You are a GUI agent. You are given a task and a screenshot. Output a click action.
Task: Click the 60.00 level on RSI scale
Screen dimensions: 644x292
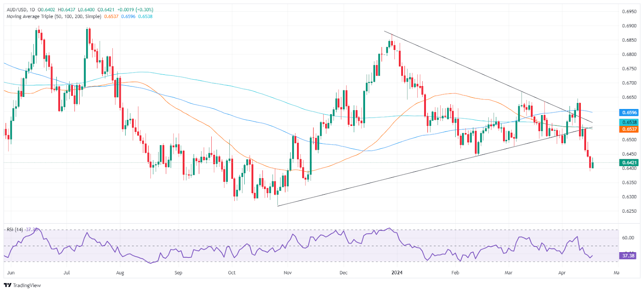click(x=628, y=238)
